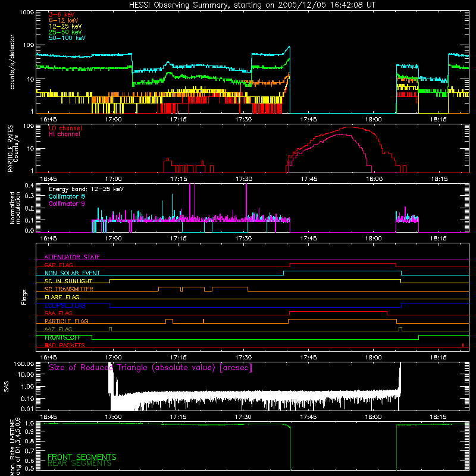
Task: Click the raised GAP FLAG segment
Action: click(343, 264)
